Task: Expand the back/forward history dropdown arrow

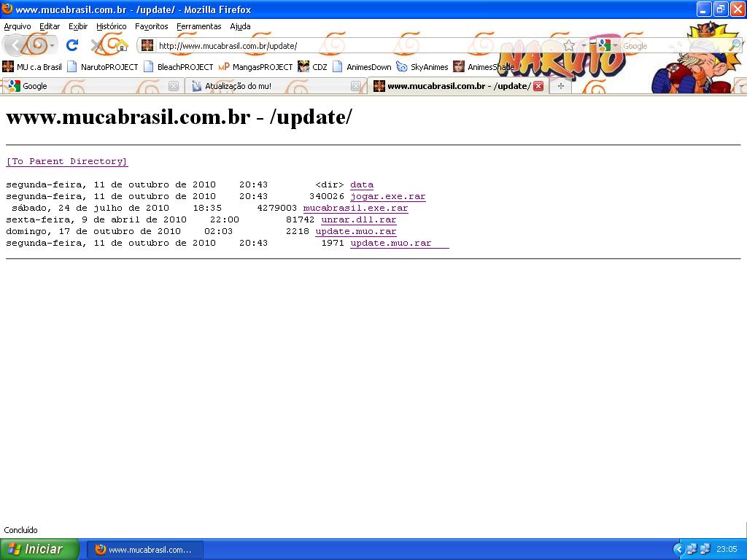Action: (x=53, y=46)
